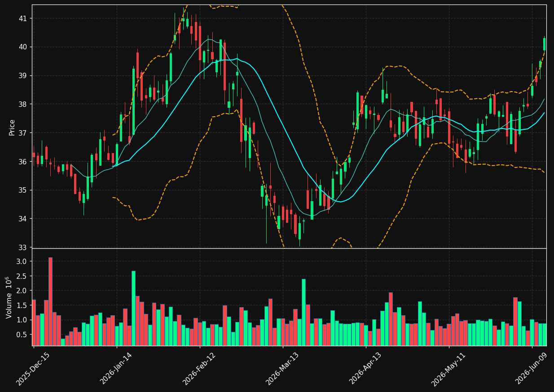Click the 2026-May-11 date label
Image resolution: width=554 pixels, height=392 pixels.
tap(448, 369)
